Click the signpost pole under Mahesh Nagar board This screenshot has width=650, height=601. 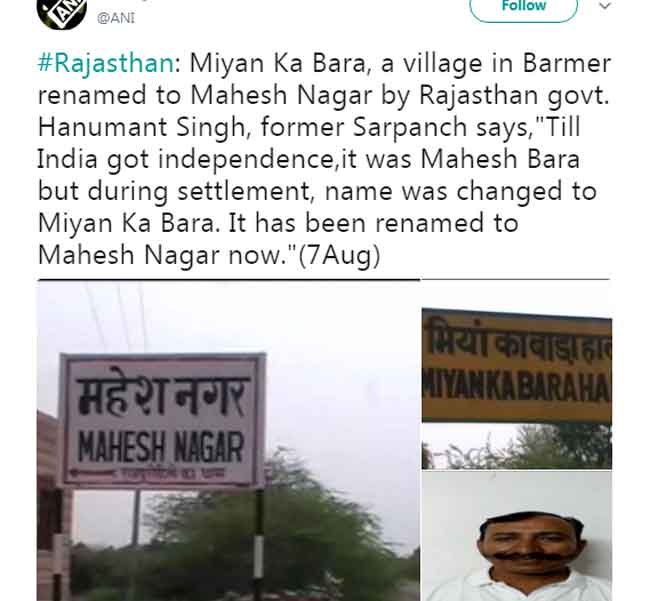tap(259, 544)
